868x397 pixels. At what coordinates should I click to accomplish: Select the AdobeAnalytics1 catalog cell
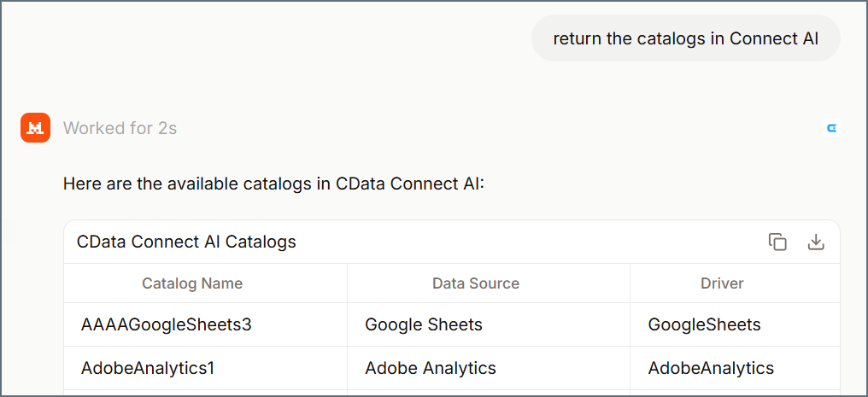pos(148,368)
